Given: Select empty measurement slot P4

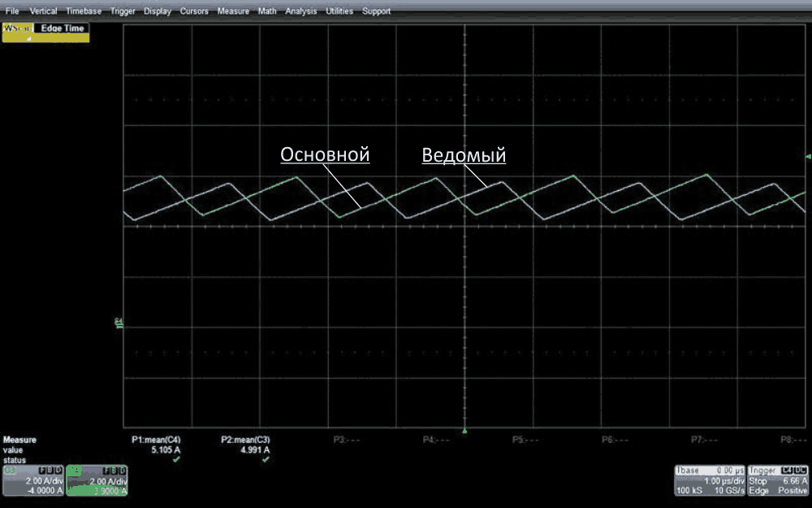Looking at the screenshot, I should (x=436, y=440).
